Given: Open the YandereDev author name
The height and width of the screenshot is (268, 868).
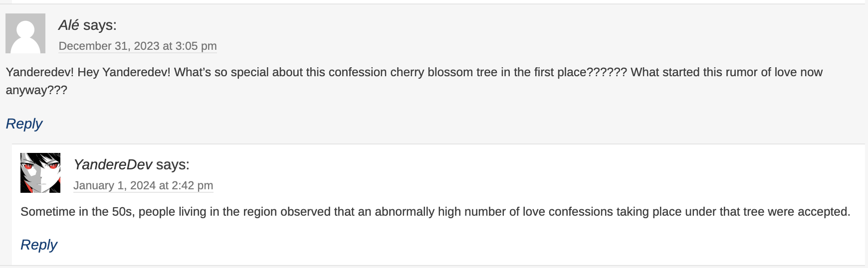Looking at the screenshot, I should point(113,164).
